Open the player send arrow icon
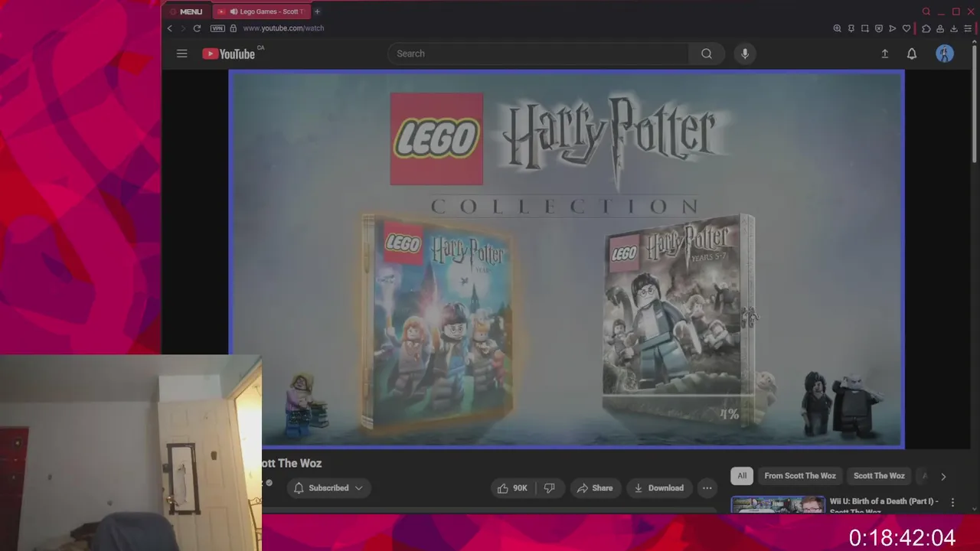Screen dimensions: 980x551 (892, 28)
